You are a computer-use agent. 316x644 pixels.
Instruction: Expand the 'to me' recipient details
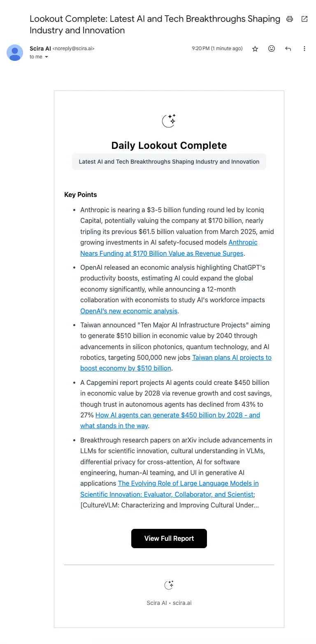coord(46,57)
